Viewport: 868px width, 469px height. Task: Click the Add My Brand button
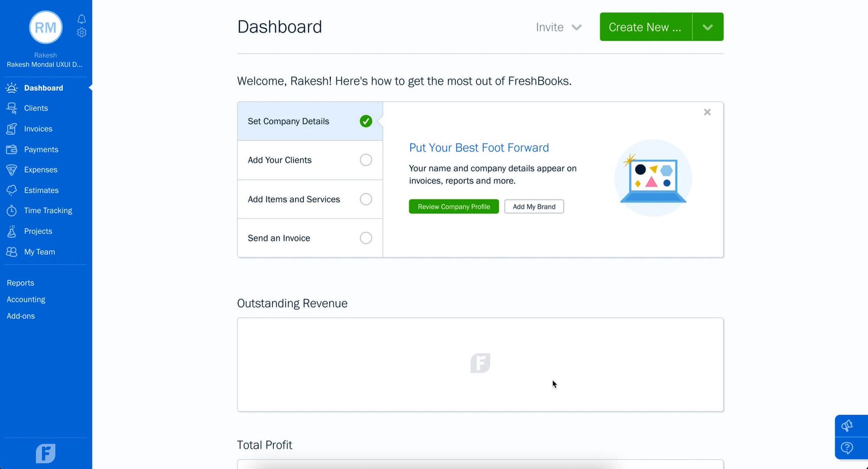tap(534, 207)
